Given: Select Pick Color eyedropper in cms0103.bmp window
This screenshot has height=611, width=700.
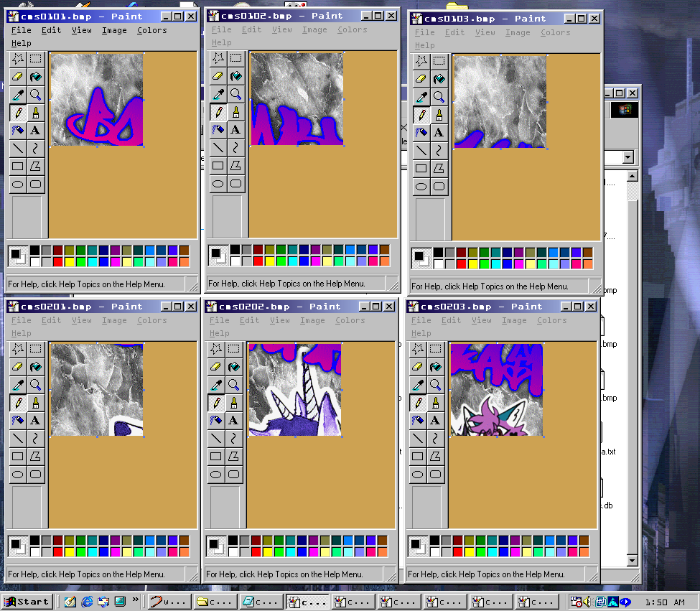Looking at the screenshot, I should [x=421, y=96].
